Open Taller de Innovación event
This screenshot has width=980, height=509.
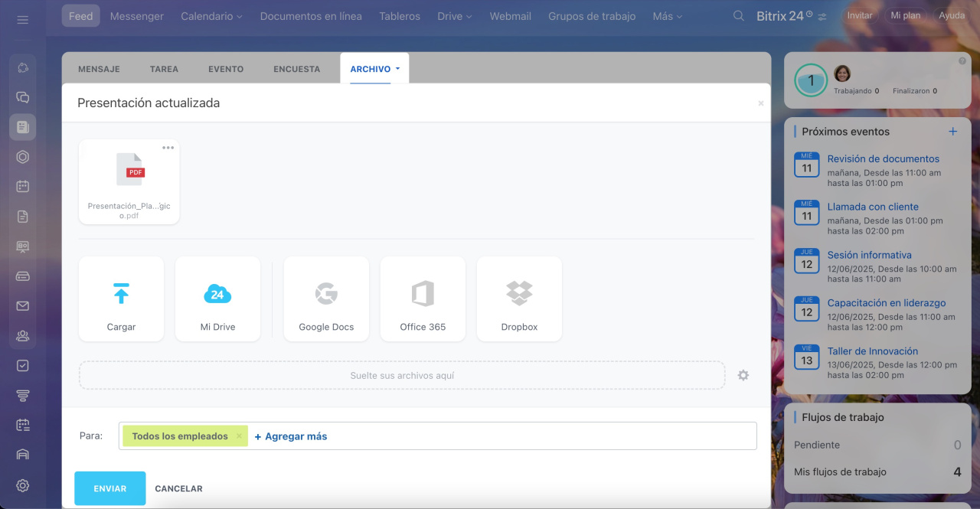[x=873, y=351]
